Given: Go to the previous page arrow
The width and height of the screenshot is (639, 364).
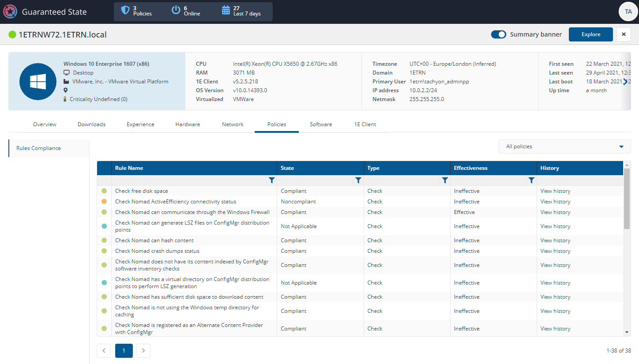Looking at the screenshot, I should (x=104, y=351).
